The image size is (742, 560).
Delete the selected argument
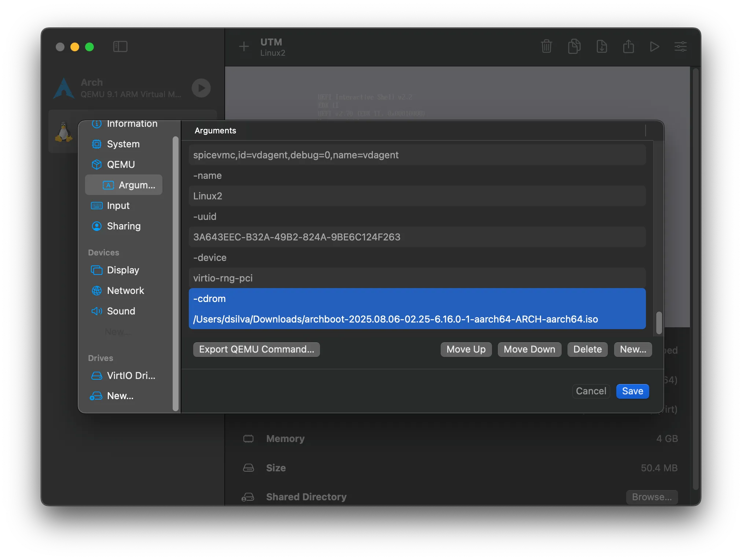[587, 349]
